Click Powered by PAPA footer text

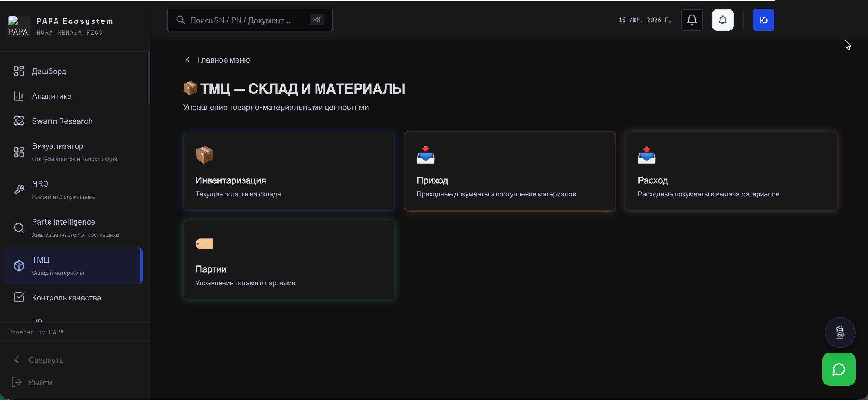point(36,332)
